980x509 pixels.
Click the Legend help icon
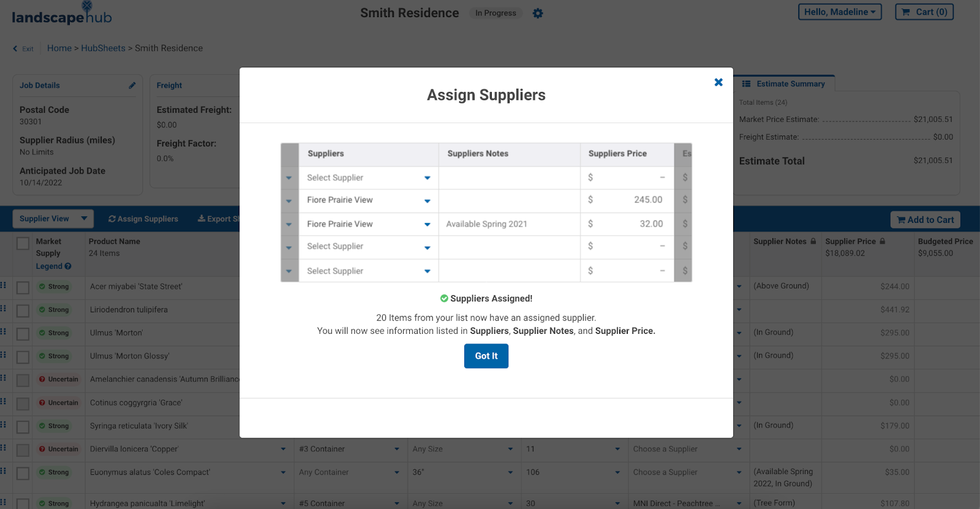(x=68, y=266)
